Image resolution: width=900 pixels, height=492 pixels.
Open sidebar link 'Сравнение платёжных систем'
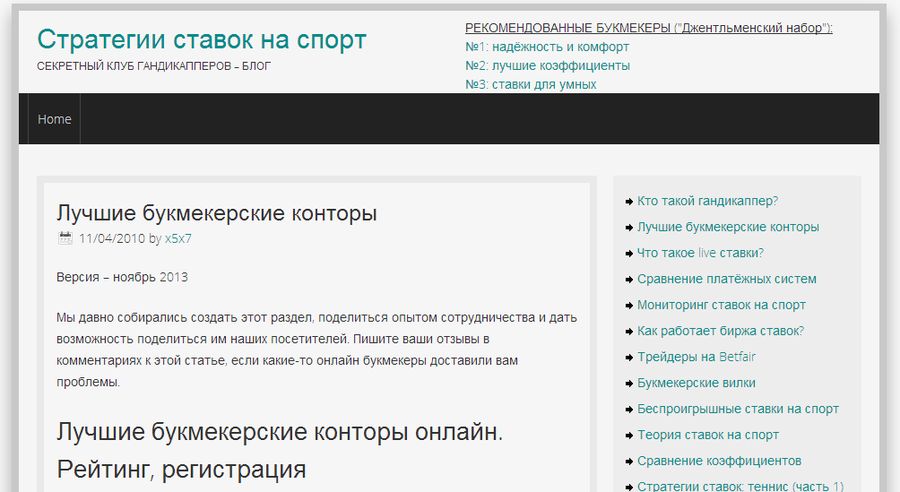coord(727,278)
